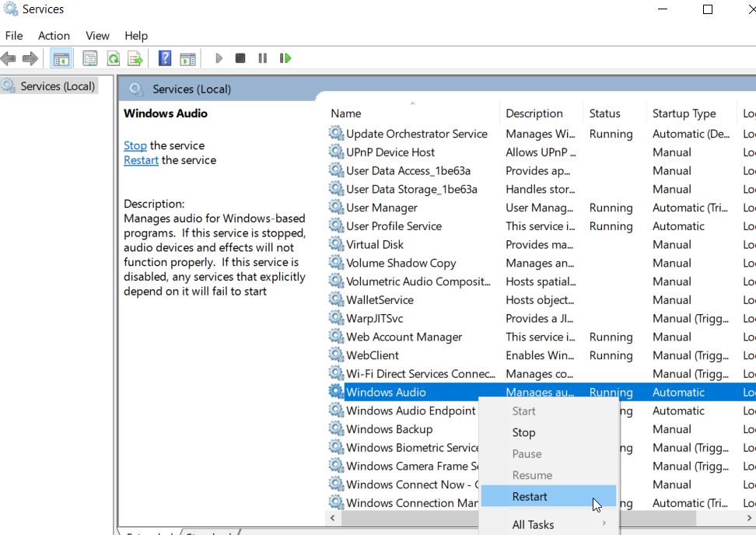
Task: Select the User Profile Service row name
Action: 394,226
